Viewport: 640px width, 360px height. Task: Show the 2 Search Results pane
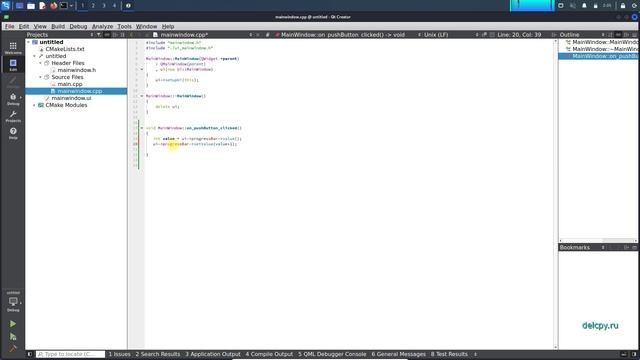click(x=158, y=354)
